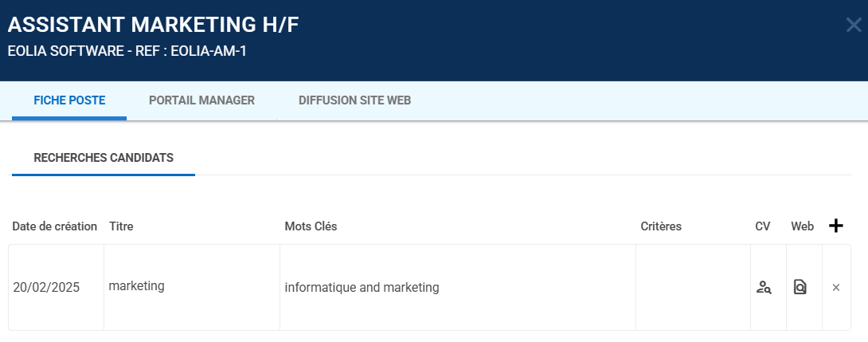Click the Titre column header
868x342 pixels.
tap(121, 226)
